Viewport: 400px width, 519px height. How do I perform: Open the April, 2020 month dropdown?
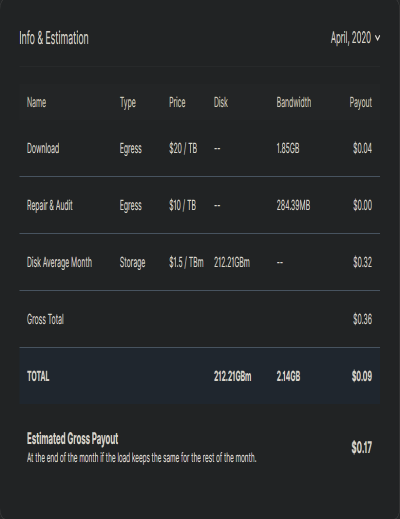pos(355,38)
